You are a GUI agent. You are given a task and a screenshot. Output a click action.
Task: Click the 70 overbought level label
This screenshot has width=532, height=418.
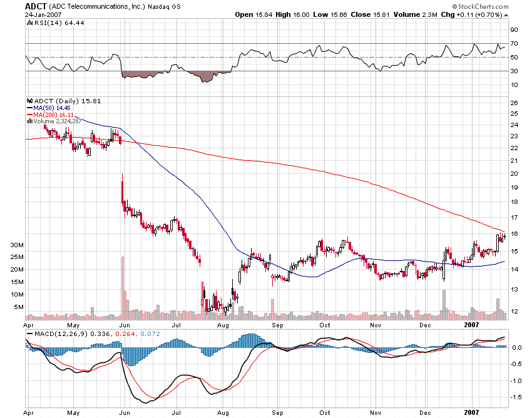click(x=514, y=43)
